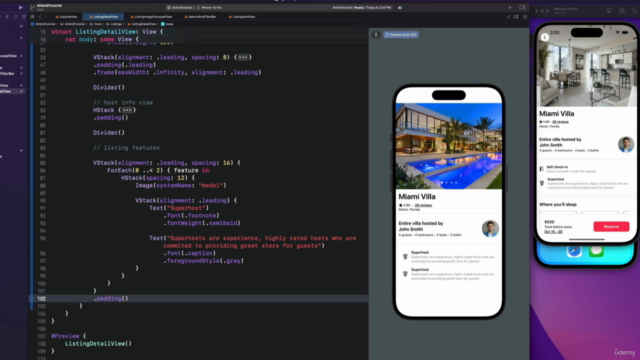The image size is (640, 360).
Task: Click Listings folder in the jump bar
Action: 114,24
